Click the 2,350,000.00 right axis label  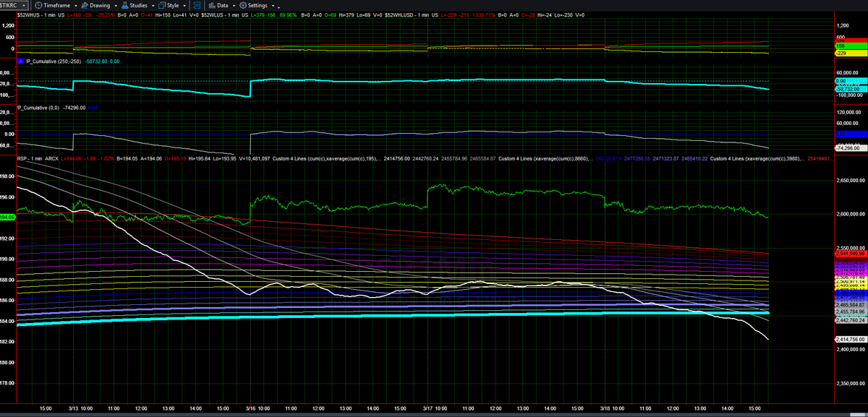pyautogui.click(x=851, y=384)
